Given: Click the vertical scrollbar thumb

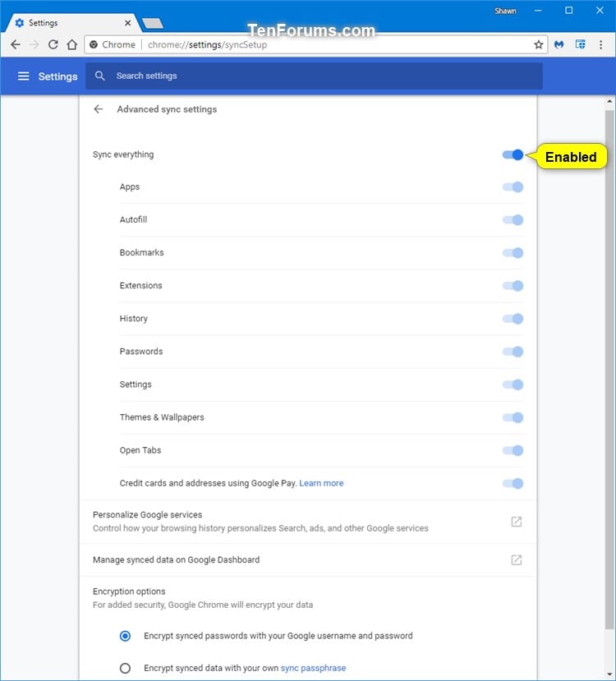Looking at the screenshot, I should click(x=609, y=369).
